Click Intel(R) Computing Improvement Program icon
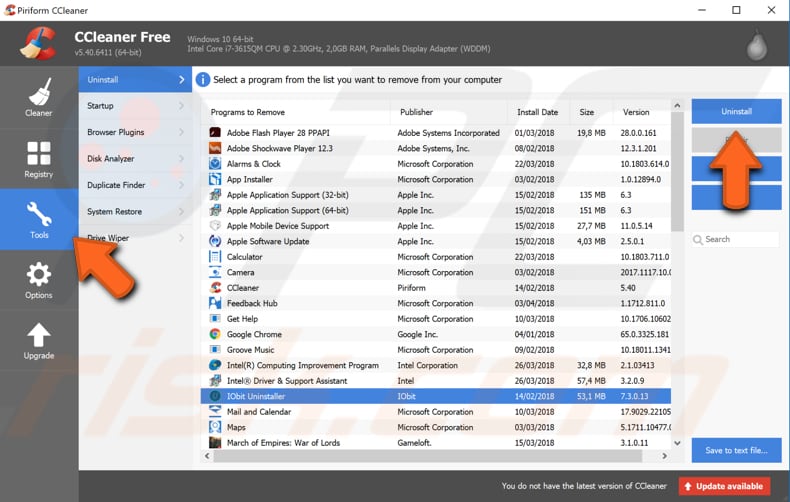 click(x=215, y=365)
